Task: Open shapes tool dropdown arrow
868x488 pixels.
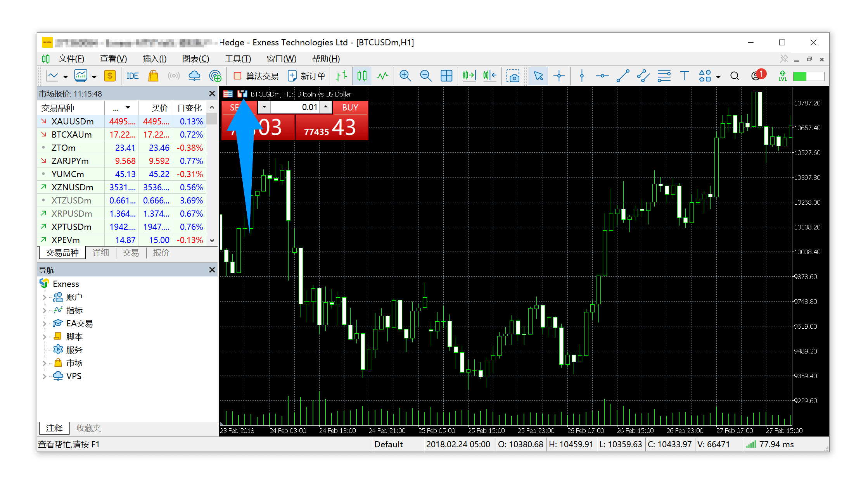Action: 718,77
